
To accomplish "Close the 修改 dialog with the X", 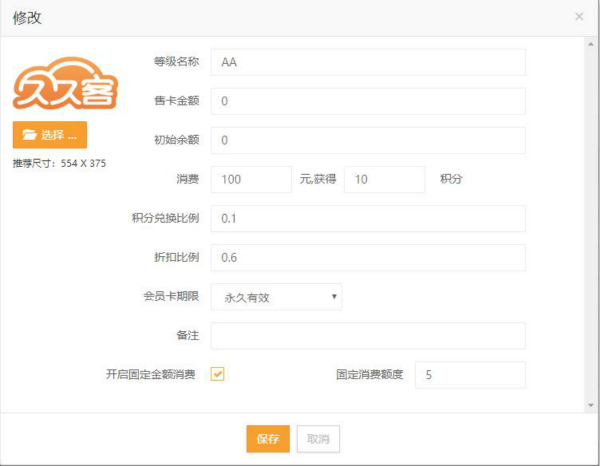I will [579, 17].
